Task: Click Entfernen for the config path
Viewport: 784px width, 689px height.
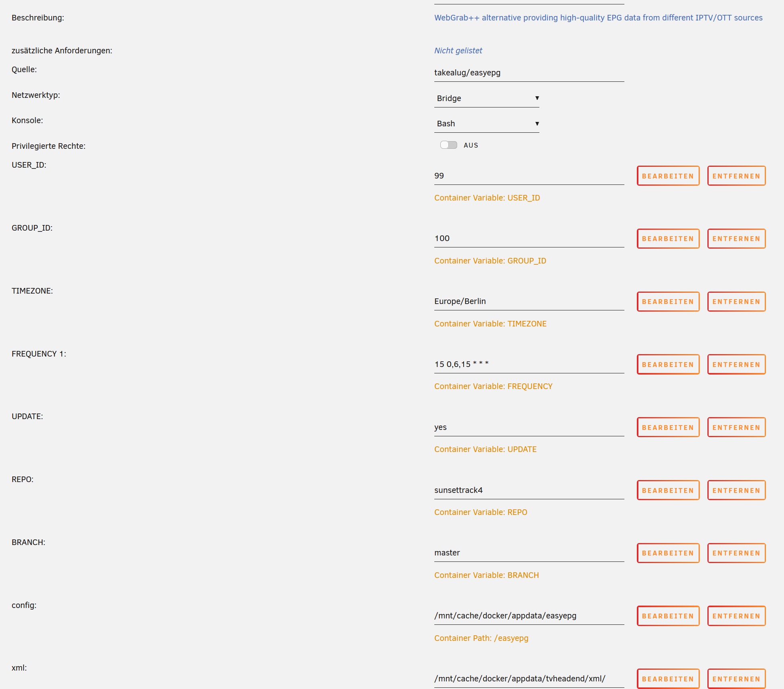Action: point(736,616)
